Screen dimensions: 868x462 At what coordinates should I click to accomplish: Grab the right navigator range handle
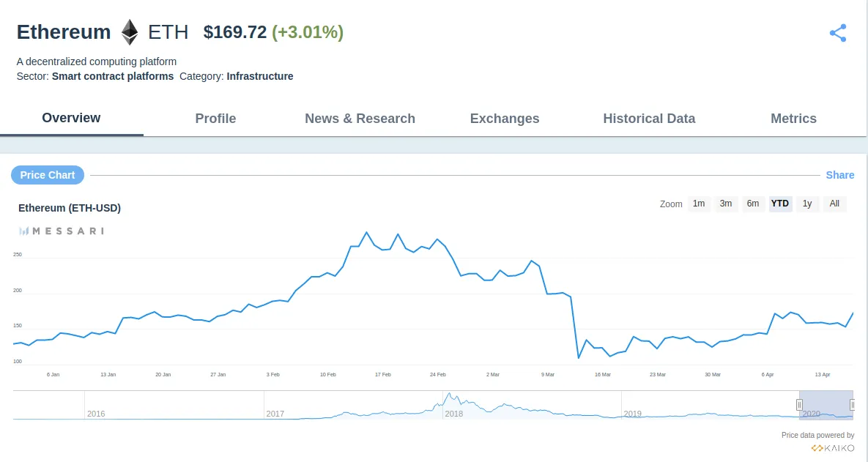point(853,405)
